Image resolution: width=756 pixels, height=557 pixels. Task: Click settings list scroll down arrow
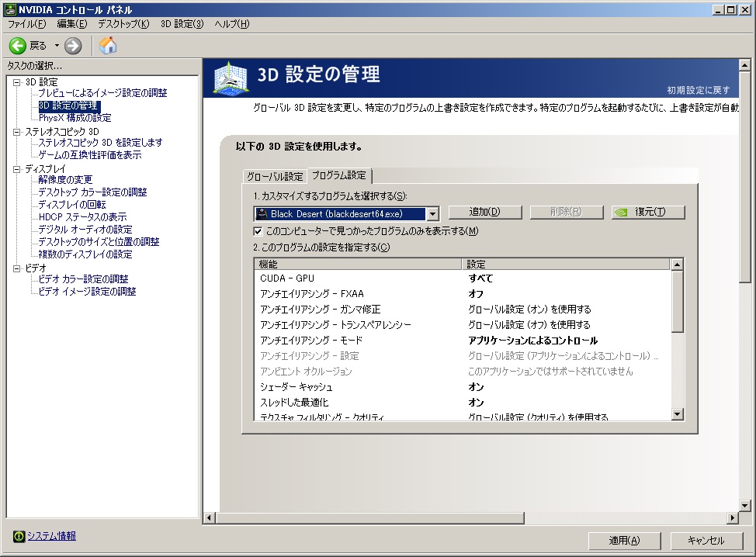click(678, 414)
